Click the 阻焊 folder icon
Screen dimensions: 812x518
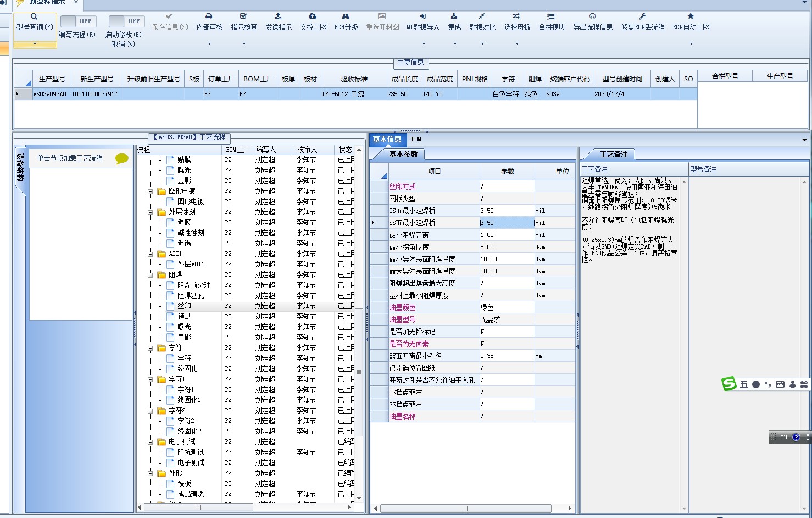162,275
